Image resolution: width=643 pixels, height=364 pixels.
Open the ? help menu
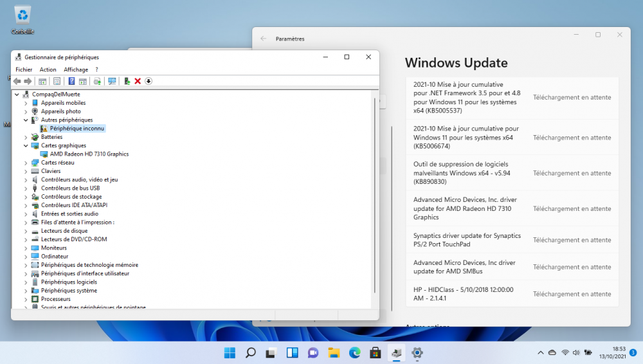(x=97, y=69)
